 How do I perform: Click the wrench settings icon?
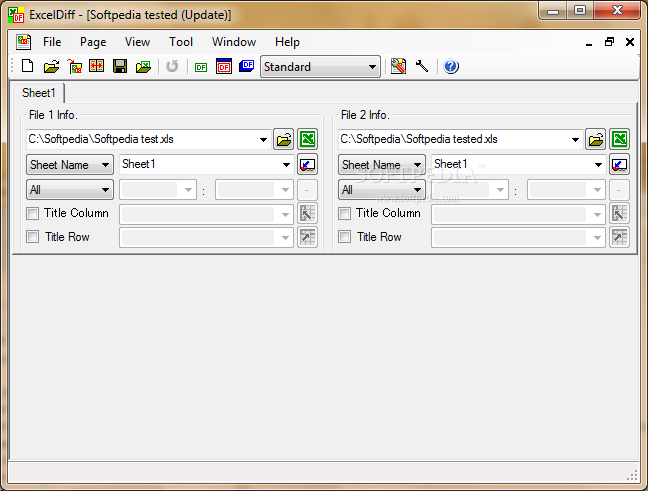(x=422, y=66)
